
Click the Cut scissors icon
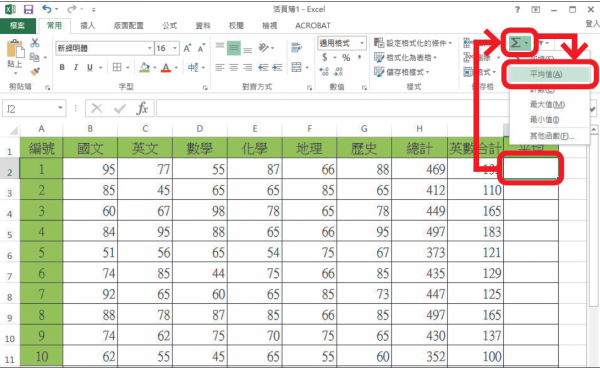[35, 42]
